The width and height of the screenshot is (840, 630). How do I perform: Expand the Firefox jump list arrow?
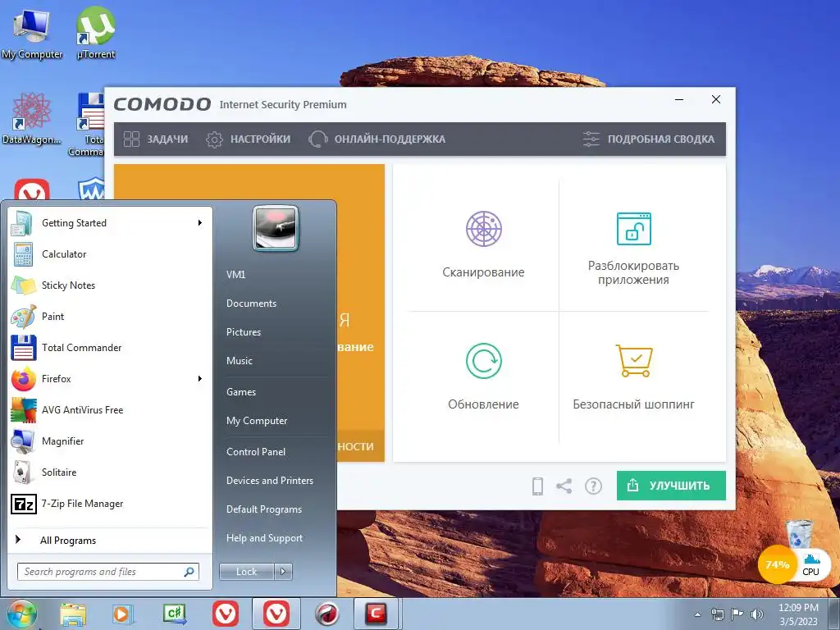point(200,379)
